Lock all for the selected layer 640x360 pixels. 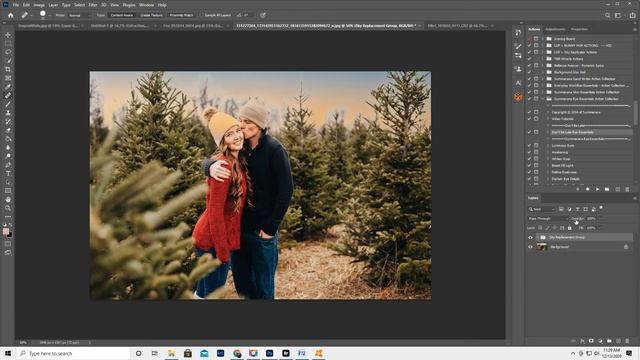(570, 228)
